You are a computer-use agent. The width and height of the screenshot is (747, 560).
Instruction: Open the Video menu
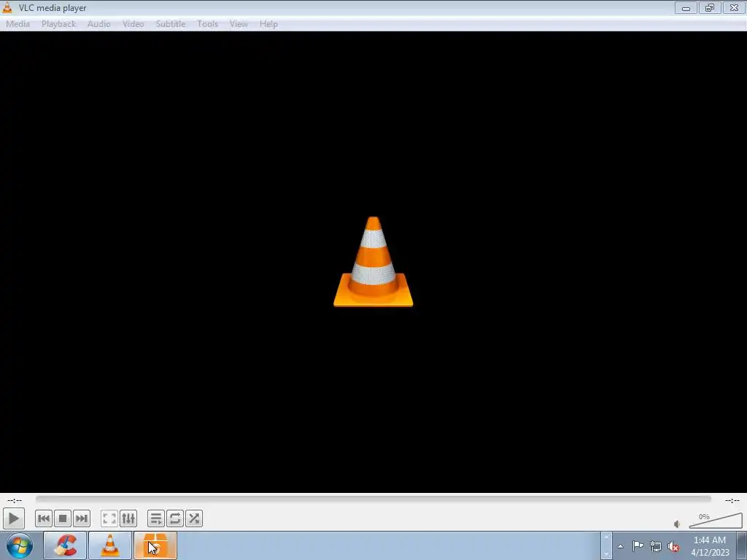click(133, 24)
